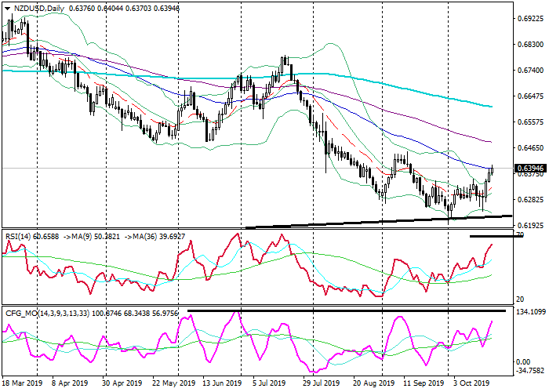This screenshot has width=549, height=392.
Task: Select the thick cyan moving average line
Action: 392,85
